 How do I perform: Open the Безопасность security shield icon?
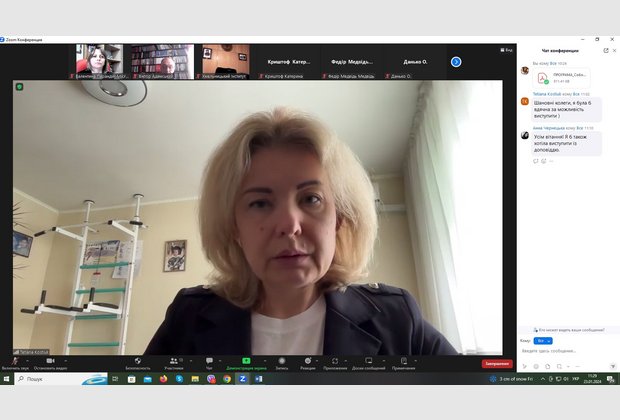pos(138,362)
